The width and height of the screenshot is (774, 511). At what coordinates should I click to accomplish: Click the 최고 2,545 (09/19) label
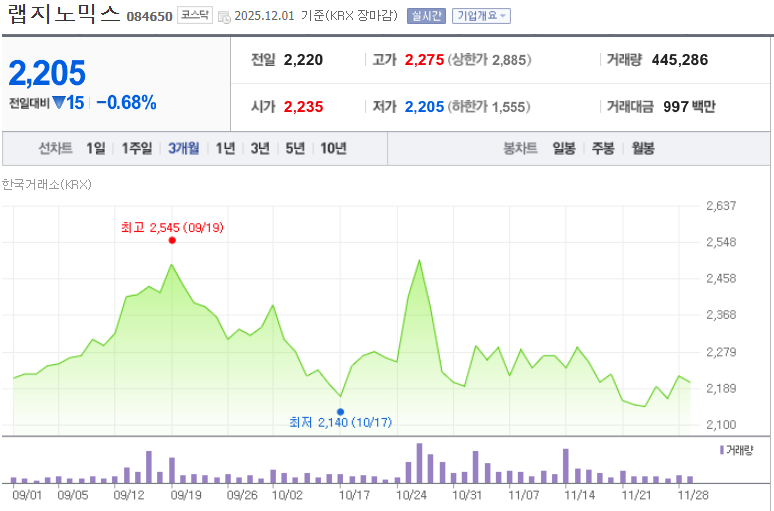172,228
